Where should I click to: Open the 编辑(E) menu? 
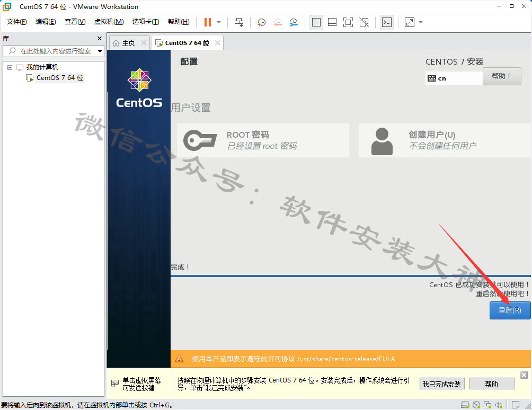(x=46, y=22)
